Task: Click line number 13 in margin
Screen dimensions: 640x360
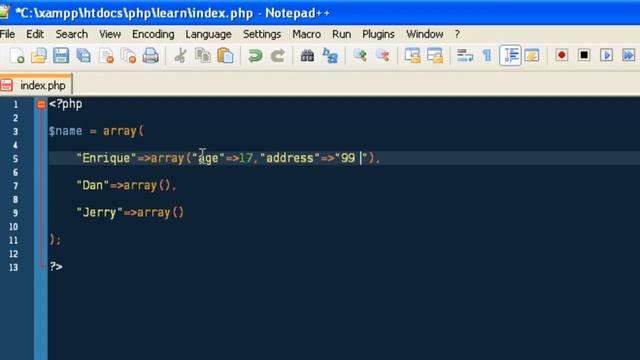Action: [x=13, y=267]
